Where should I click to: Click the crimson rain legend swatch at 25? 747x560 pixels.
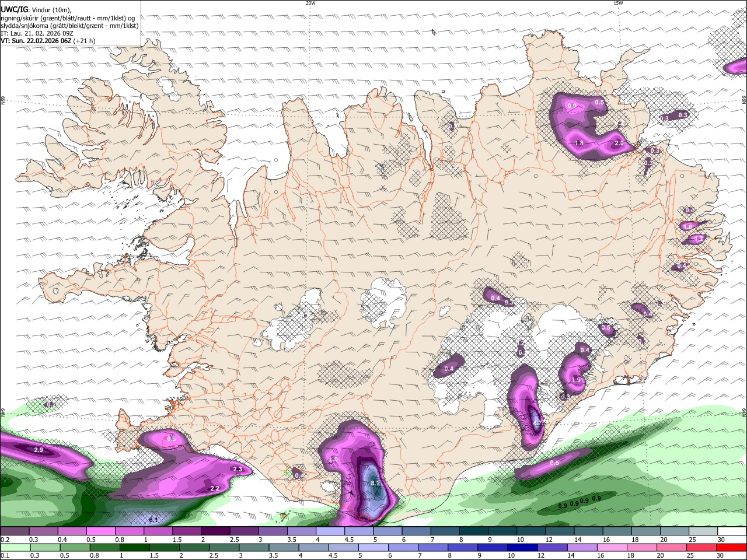click(702, 547)
